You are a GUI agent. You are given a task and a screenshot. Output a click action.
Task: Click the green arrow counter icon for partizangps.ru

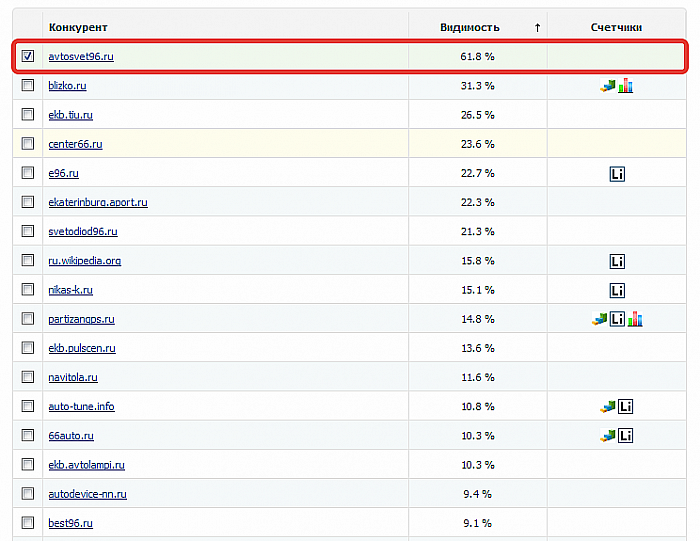pos(600,319)
